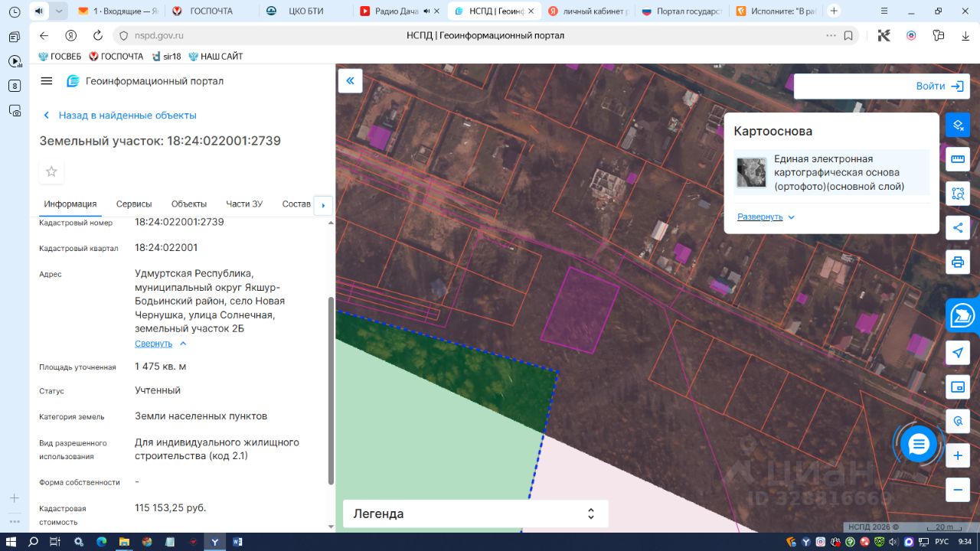The width and height of the screenshot is (980, 551).
Task: Add parcel to favorites star
Action: coord(51,171)
